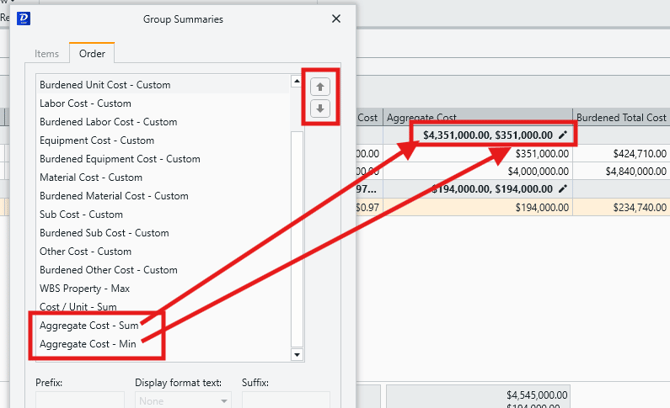Close the Group Summaries dialog
Viewport: 670px width, 408px height.
click(x=335, y=18)
